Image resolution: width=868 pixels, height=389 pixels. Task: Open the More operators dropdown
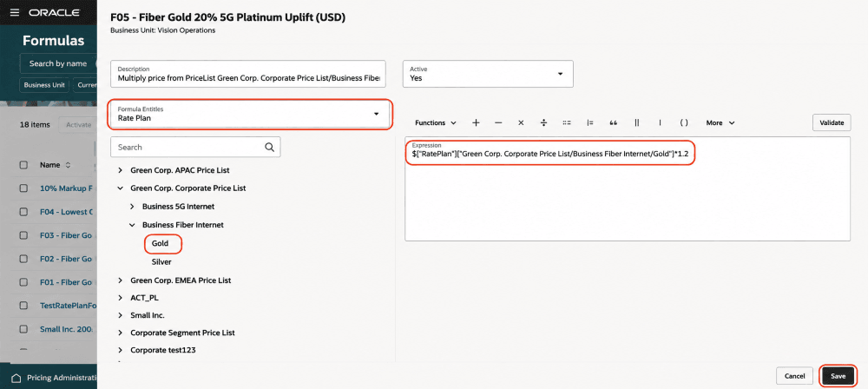point(720,123)
